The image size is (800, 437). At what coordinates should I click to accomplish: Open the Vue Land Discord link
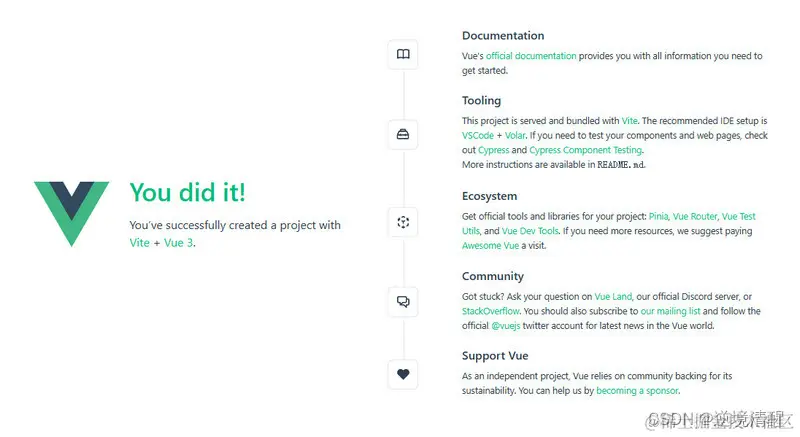[x=613, y=296]
